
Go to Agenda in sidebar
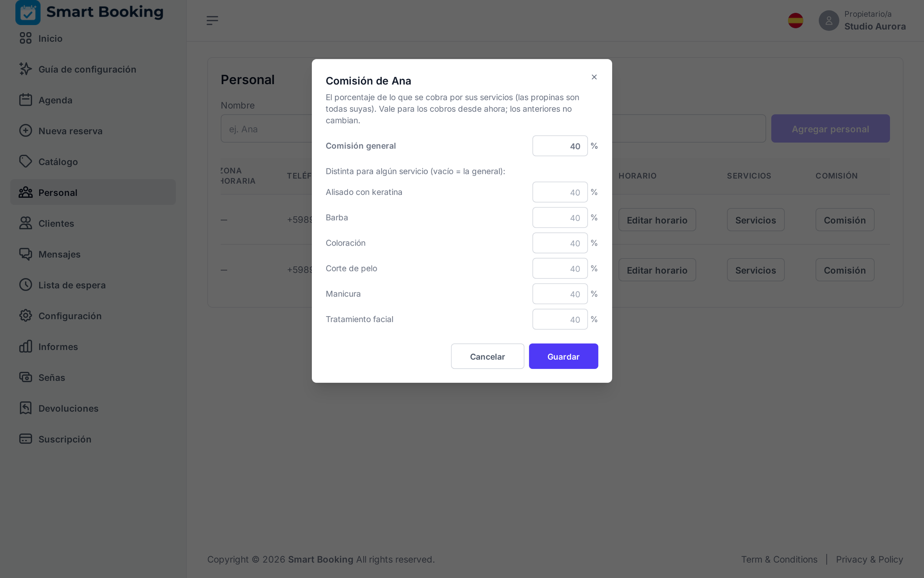pyautogui.click(x=93, y=100)
